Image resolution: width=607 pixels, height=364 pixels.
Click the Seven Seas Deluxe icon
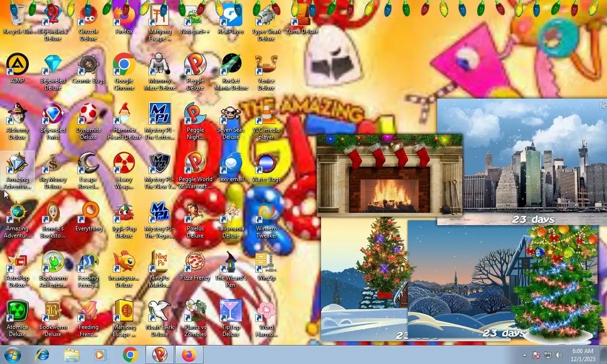[231, 121]
